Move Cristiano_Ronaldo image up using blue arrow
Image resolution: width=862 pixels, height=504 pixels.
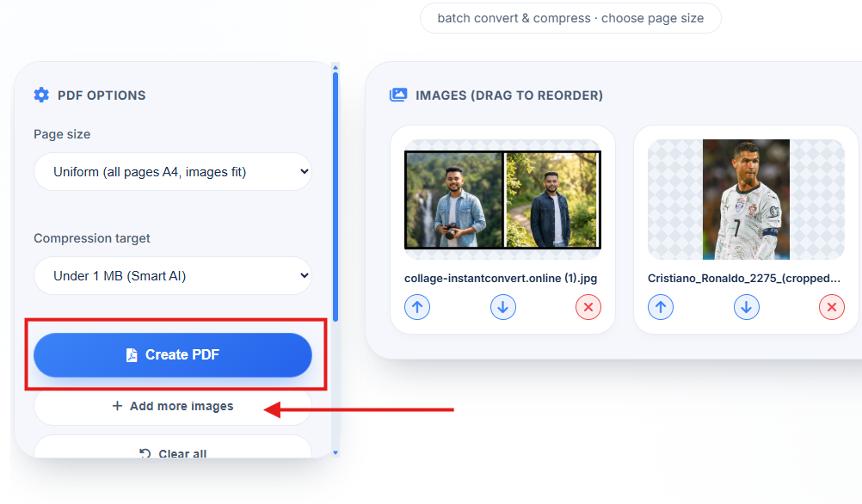pos(661,307)
